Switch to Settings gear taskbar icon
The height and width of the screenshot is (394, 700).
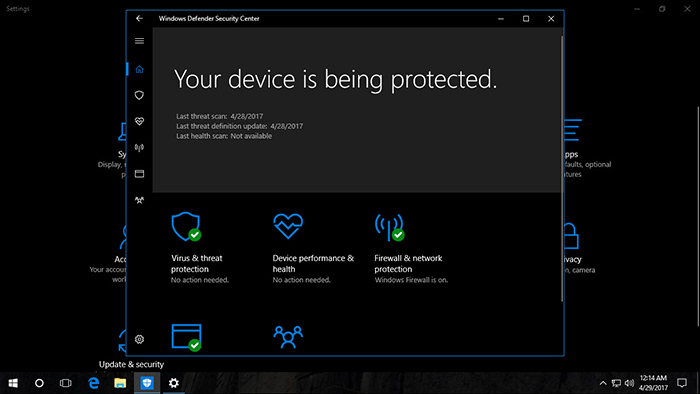click(174, 383)
